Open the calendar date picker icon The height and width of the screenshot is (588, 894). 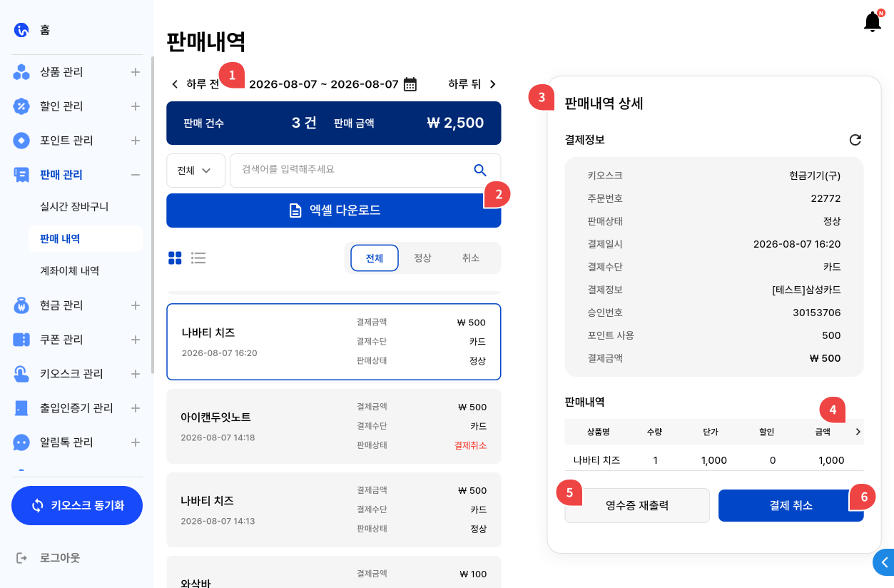click(410, 84)
